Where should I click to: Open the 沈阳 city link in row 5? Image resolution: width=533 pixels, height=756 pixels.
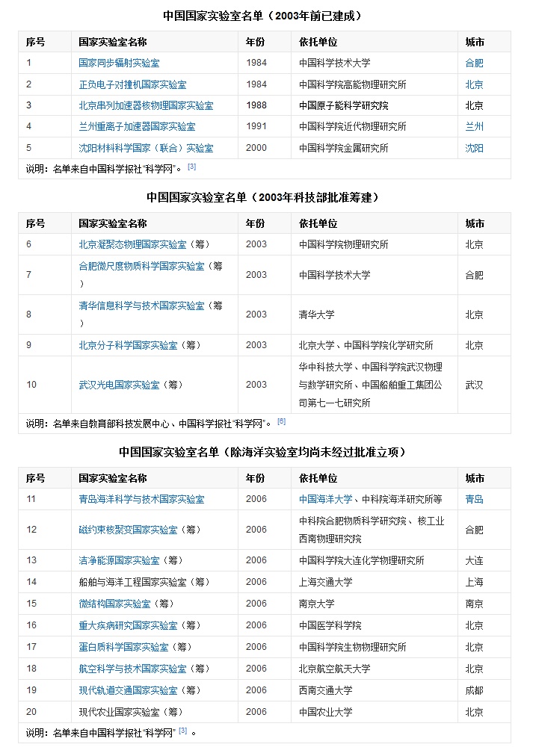coord(474,148)
